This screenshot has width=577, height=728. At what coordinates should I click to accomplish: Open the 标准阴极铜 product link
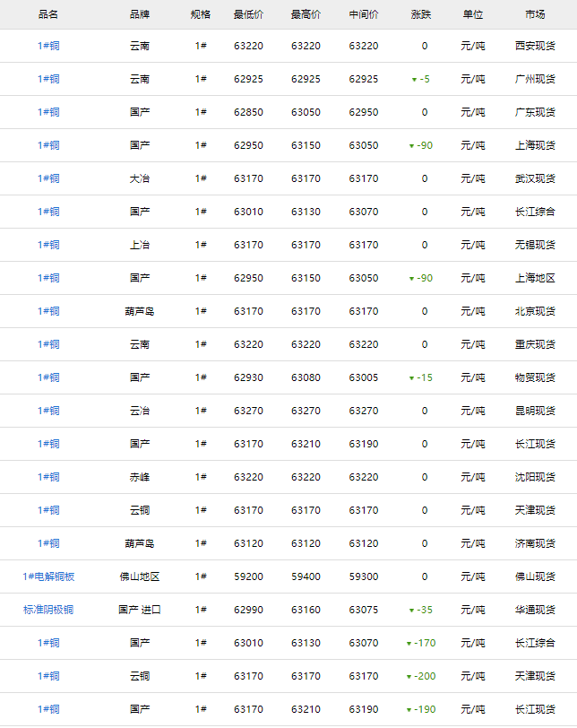(x=48, y=610)
